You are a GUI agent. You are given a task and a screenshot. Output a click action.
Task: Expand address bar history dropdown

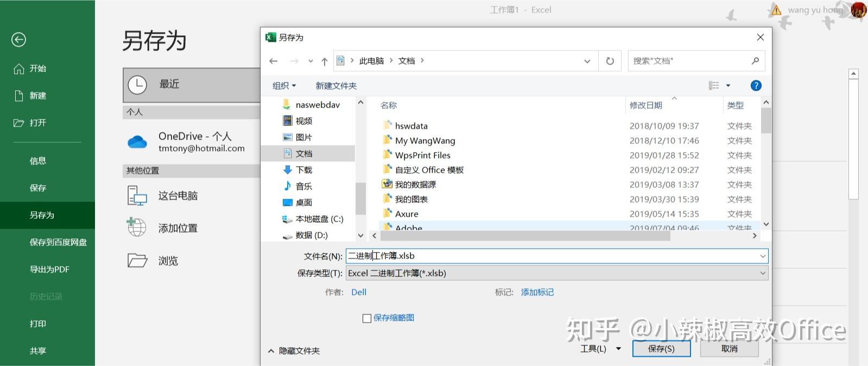587,61
